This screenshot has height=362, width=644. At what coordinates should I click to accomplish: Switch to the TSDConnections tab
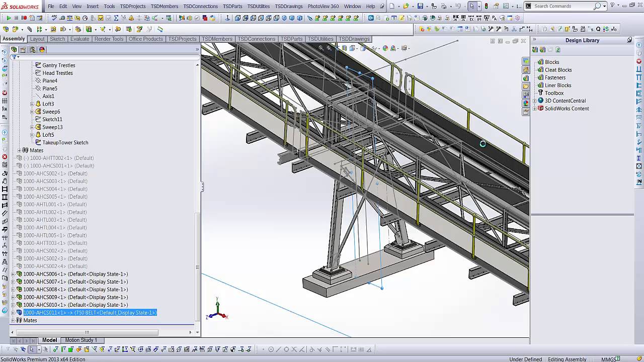257,39
